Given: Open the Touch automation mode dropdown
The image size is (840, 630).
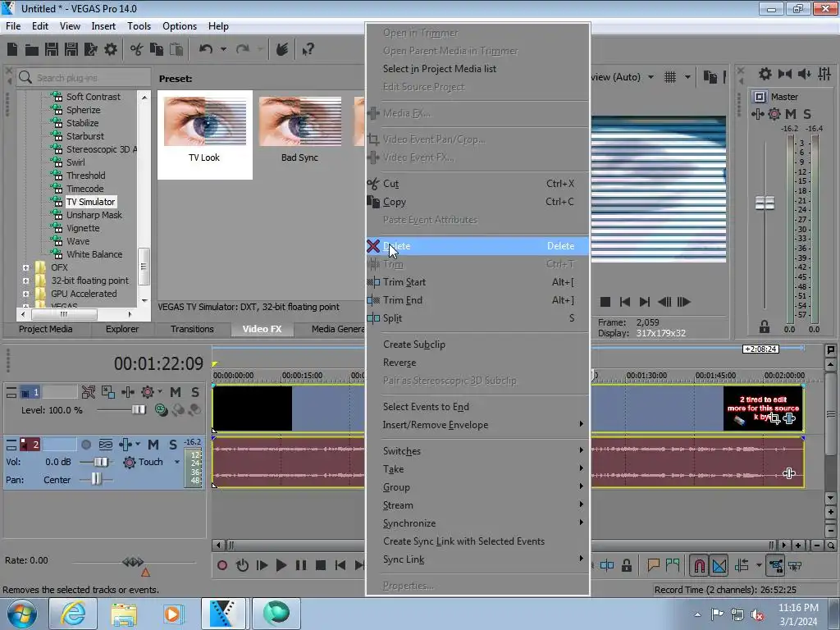Looking at the screenshot, I should coord(177,462).
